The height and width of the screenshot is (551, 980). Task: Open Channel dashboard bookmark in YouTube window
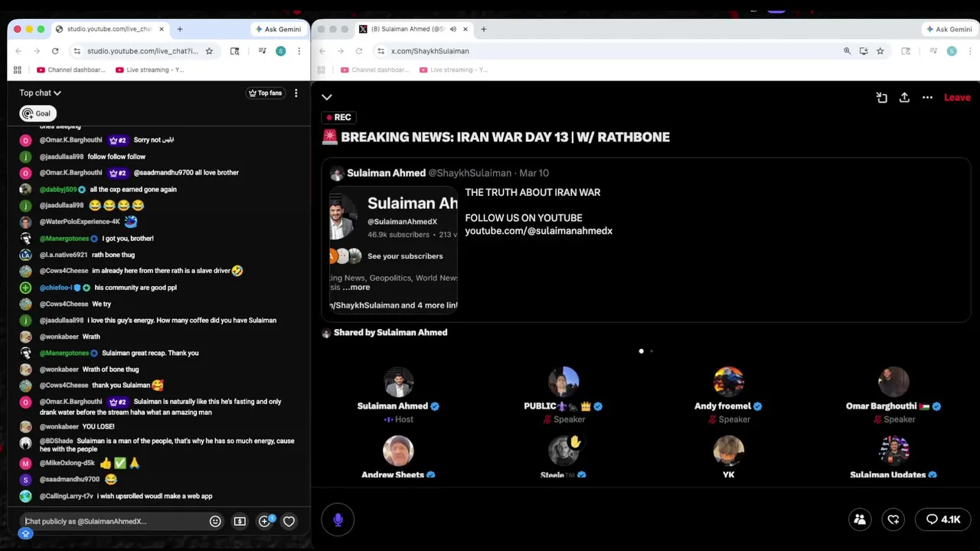tap(71, 70)
